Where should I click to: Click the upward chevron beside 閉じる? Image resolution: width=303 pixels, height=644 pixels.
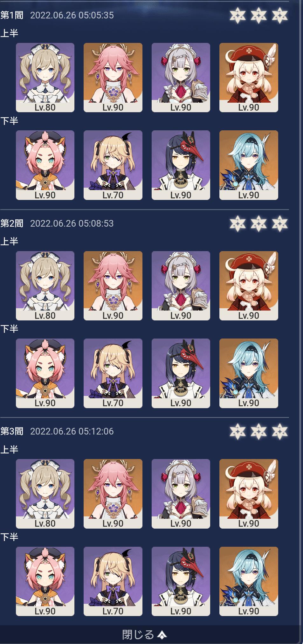[x=162, y=635]
